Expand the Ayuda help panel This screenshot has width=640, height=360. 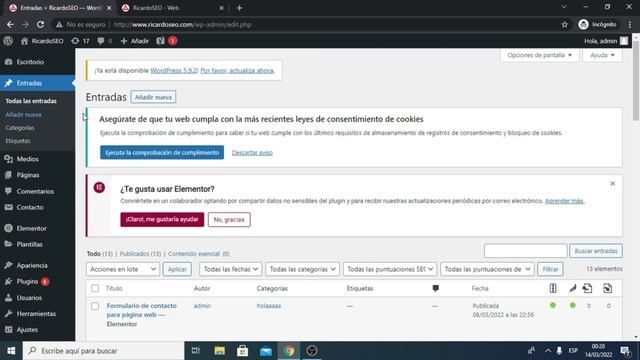602,55
